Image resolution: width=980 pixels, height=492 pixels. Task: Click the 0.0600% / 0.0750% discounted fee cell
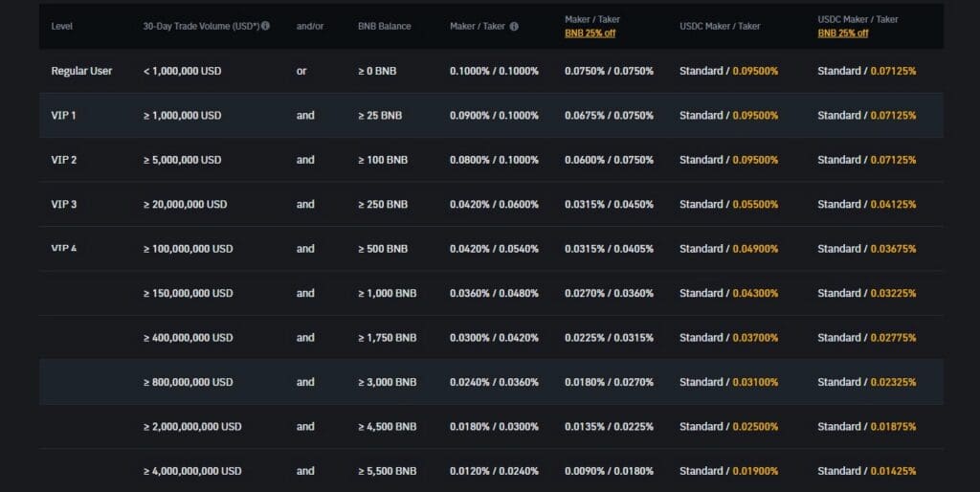[x=609, y=160]
